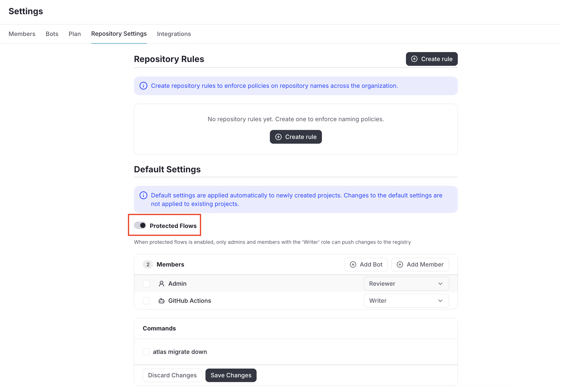Click the Save Changes button
The width and height of the screenshot is (561, 392).
tap(231, 375)
